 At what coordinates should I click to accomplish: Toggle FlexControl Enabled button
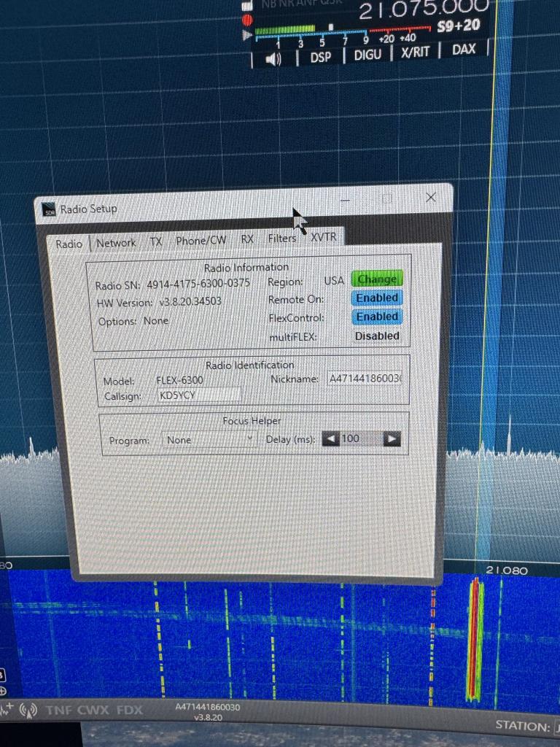pos(377,317)
